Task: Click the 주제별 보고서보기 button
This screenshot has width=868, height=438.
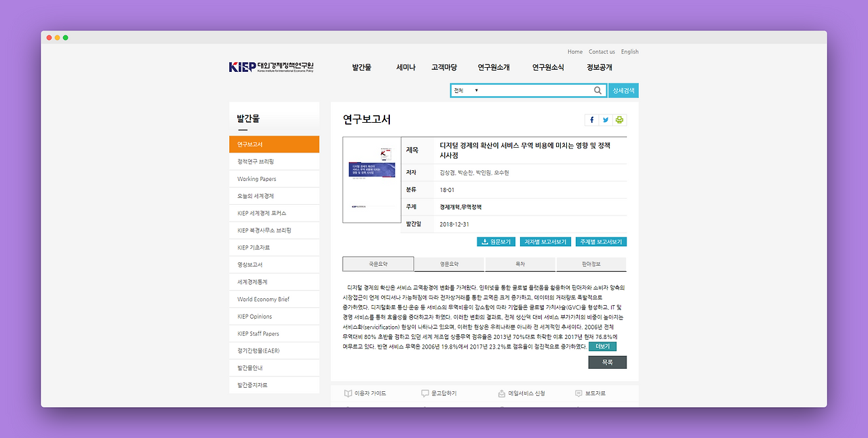Action: click(601, 241)
